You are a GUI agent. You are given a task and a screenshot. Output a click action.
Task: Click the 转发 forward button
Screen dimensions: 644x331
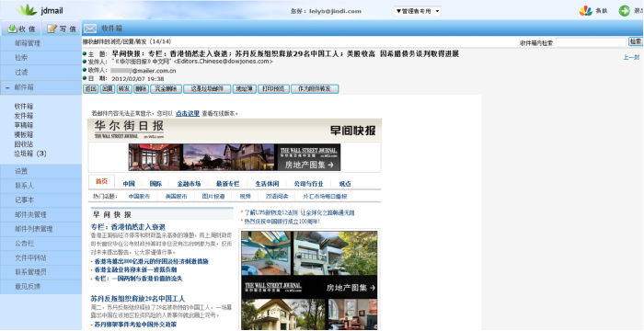click(124, 88)
